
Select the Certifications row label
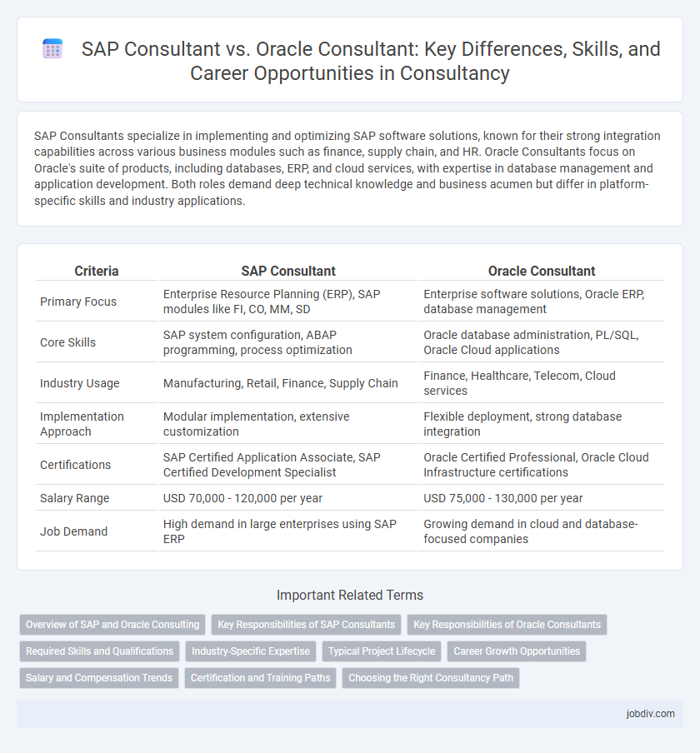coord(76,465)
